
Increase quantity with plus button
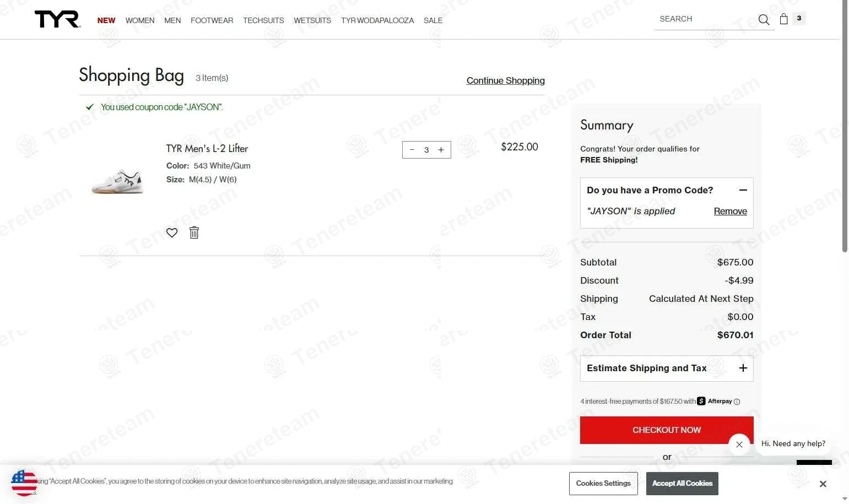tap(441, 150)
